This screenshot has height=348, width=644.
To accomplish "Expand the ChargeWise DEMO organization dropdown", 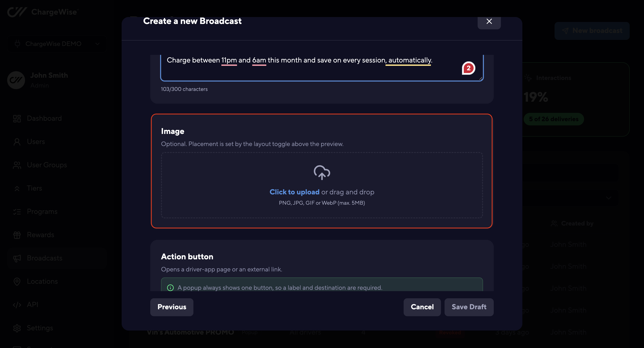I will [57, 44].
